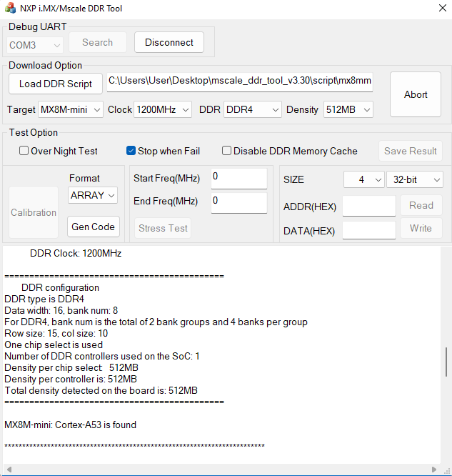Click the Stress Test button
Screen dimensions: 452x476
[x=163, y=228]
